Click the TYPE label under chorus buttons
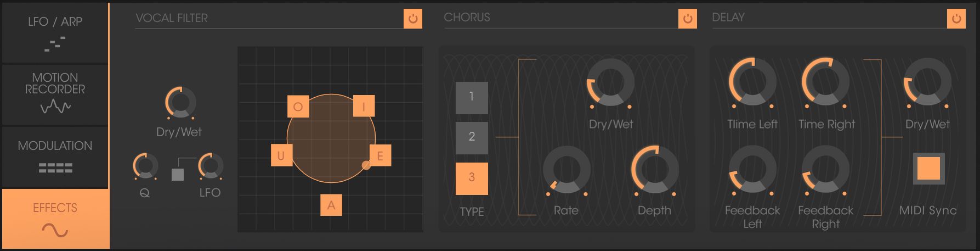Screen dimensions: 980x251 [x=472, y=211]
